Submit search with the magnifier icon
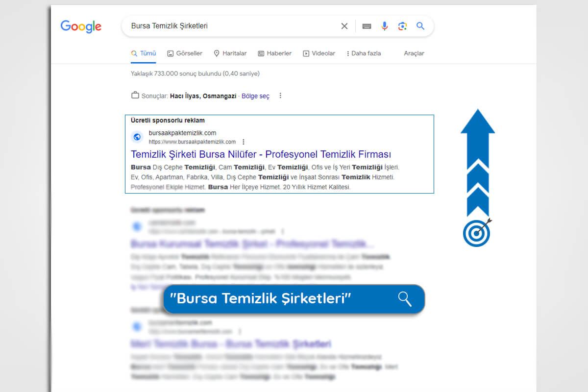This screenshot has width=588, height=392. click(420, 26)
